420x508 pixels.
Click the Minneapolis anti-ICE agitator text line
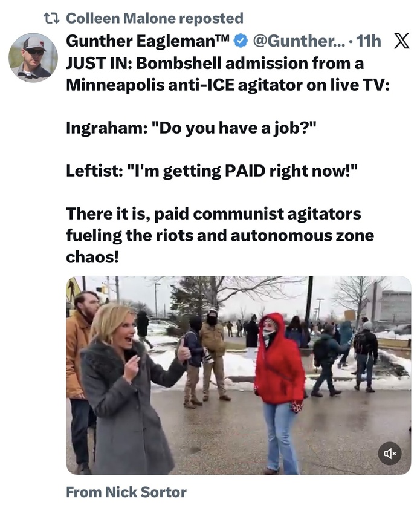coord(228,85)
